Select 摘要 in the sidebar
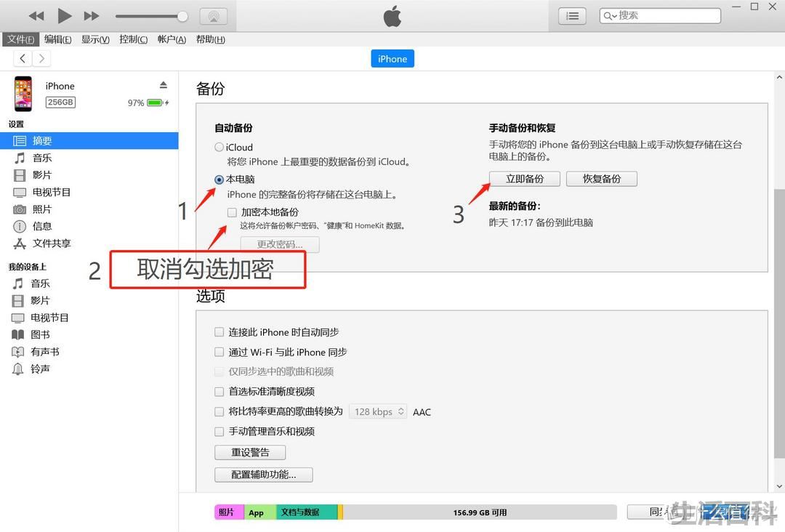 [89, 141]
